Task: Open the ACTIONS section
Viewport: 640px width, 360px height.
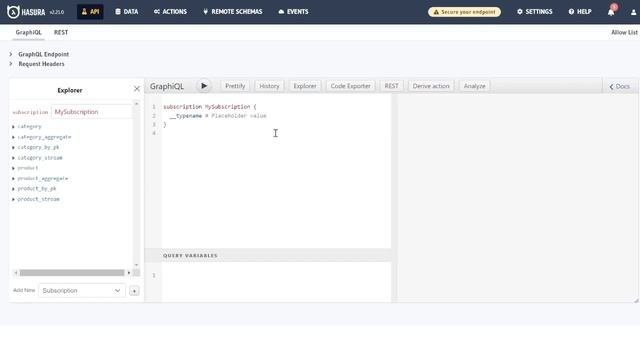Action: point(170,12)
